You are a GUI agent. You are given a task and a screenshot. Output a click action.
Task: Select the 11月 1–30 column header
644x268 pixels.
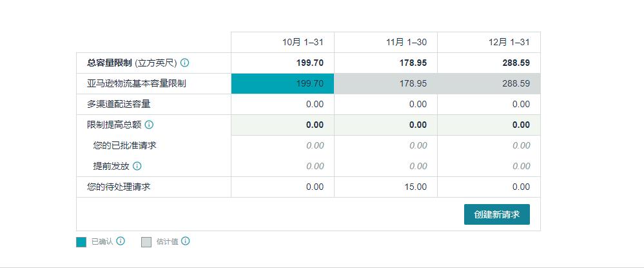point(406,42)
